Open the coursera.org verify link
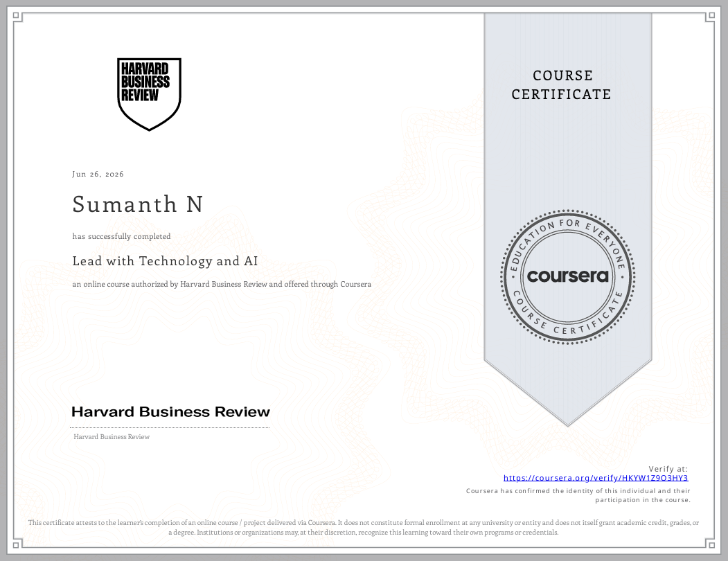The image size is (728, 561). pos(596,478)
